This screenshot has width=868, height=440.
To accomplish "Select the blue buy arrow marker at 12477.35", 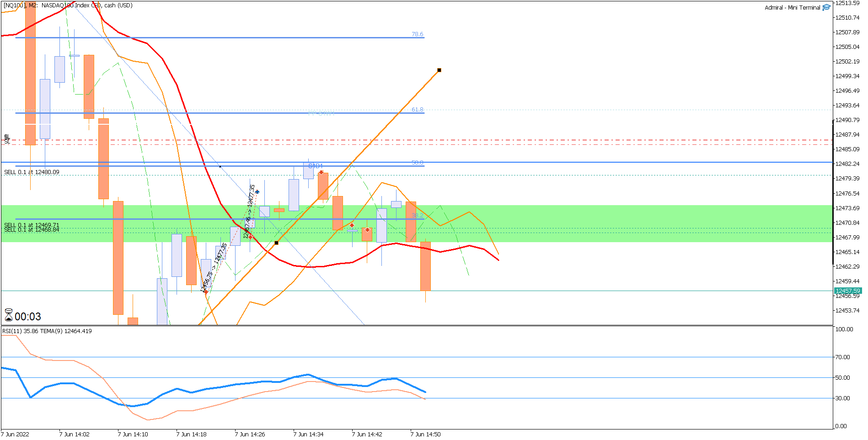I will (x=257, y=192).
